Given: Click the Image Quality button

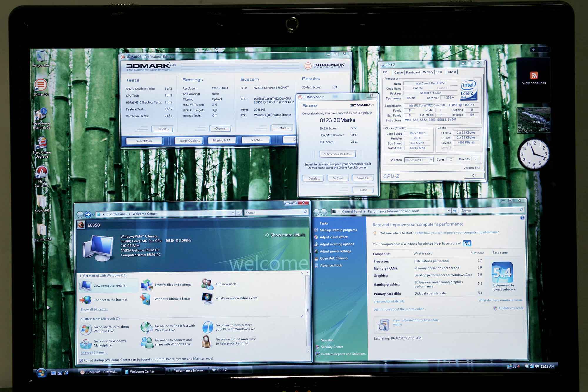Looking at the screenshot, I should 189,141.
